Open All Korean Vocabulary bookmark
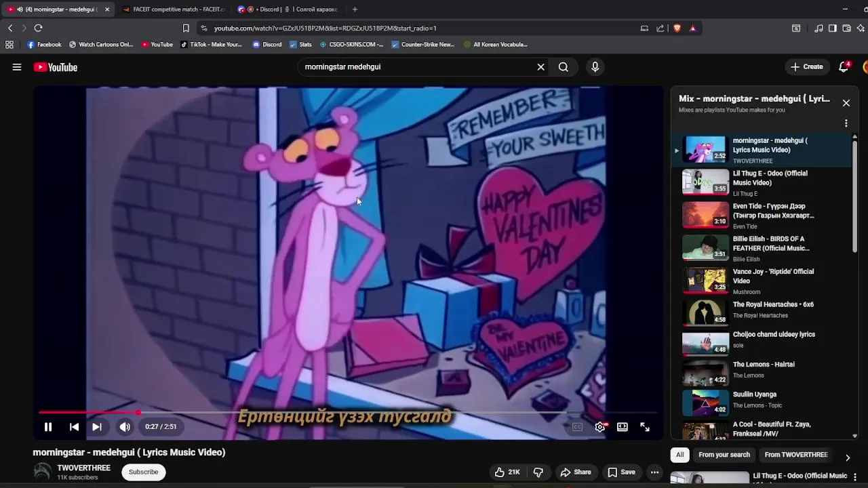The width and height of the screenshot is (868, 488). pos(496,45)
